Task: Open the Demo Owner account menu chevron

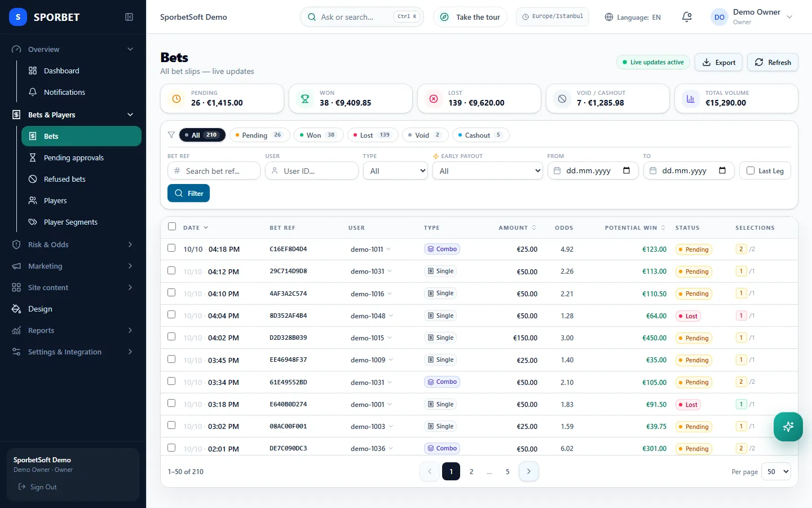Action: 789,17
